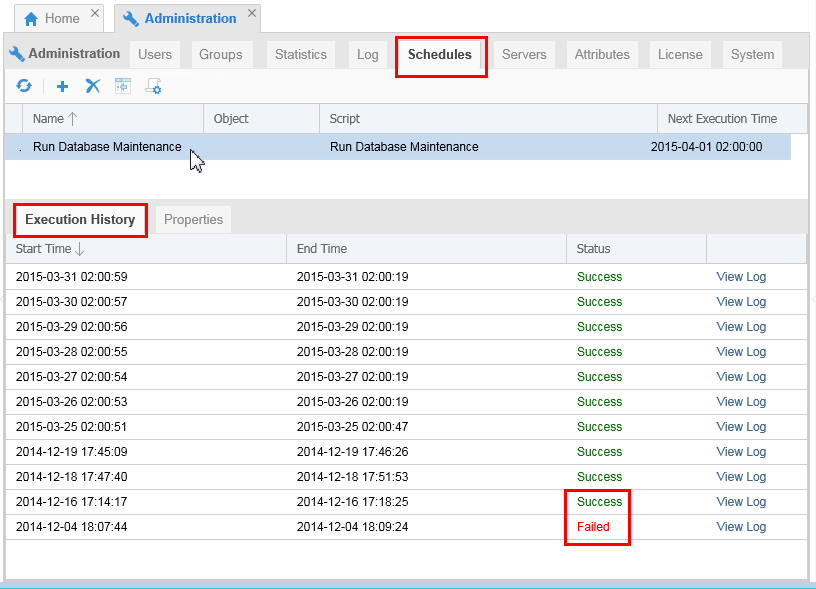Switch to the Properties tab

click(x=194, y=220)
